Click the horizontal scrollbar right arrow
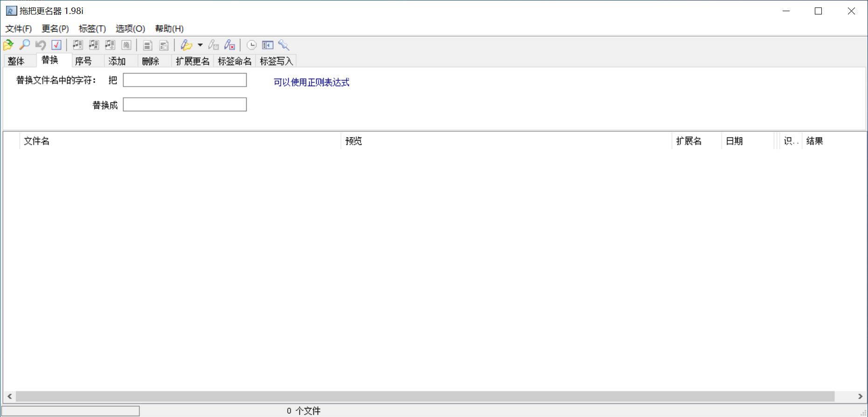 click(x=860, y=396)
